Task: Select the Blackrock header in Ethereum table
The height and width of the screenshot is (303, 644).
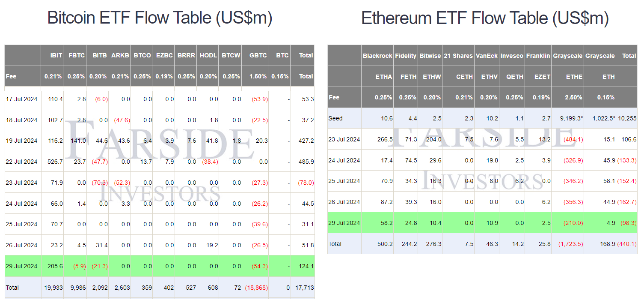Action: pos(377,56)
